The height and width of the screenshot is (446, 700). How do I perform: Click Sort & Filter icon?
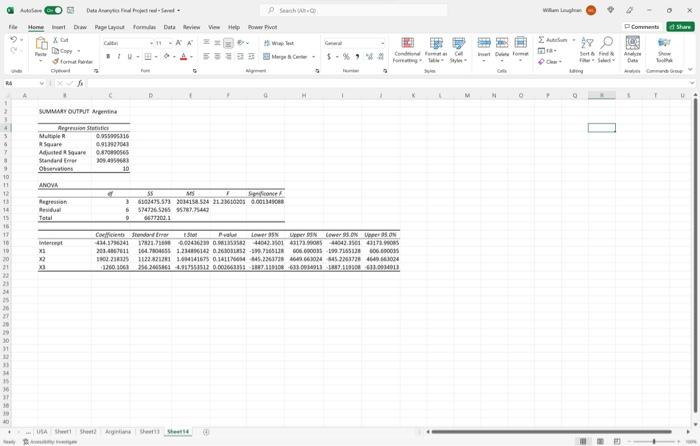click(x=587, y=44)
